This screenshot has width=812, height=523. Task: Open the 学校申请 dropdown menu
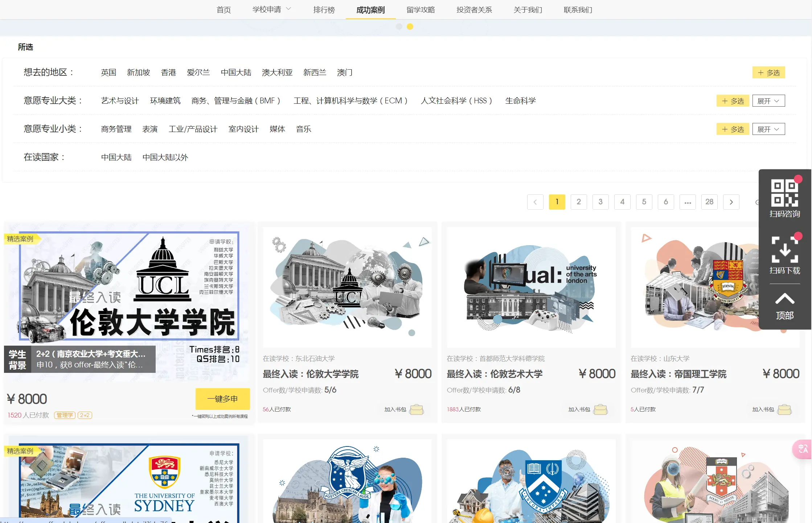coord(272,9)
